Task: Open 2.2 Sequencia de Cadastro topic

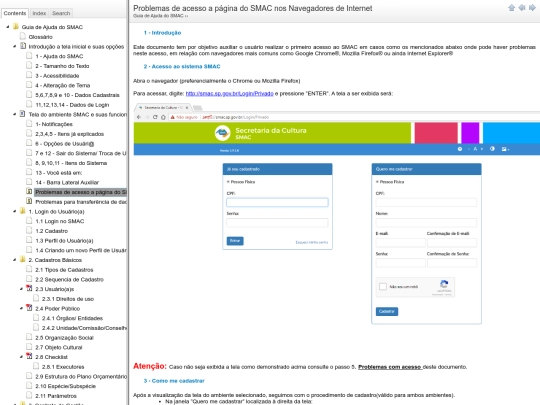Action: (69, 279)
